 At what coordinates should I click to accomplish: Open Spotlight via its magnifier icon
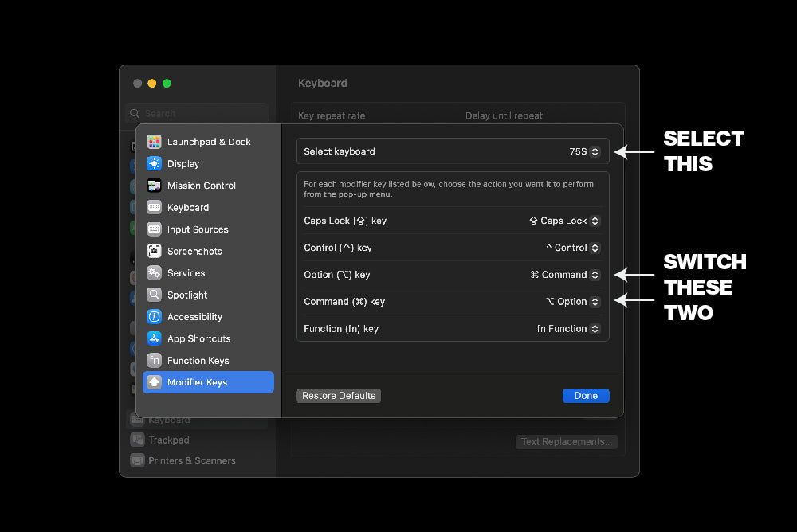coord(154,295)
